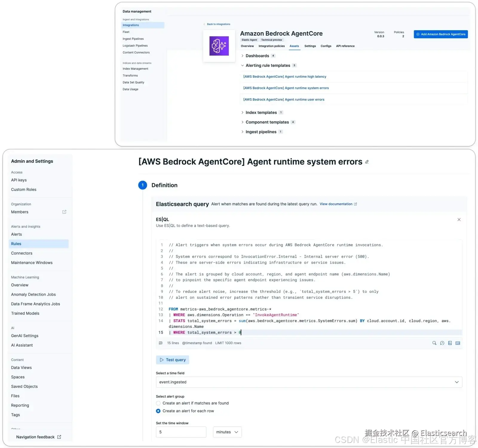The height and width of the screenshot is (448, 478).
Task: Open Ingest Pipelines in the sidebar
Action: [x=133, y=39]
